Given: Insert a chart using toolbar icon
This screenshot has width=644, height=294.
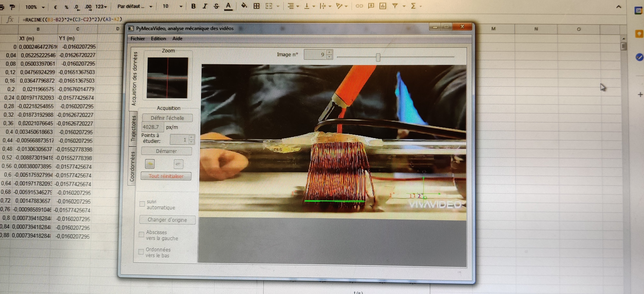Looking at the screenshot, I should tap(383, 6).
